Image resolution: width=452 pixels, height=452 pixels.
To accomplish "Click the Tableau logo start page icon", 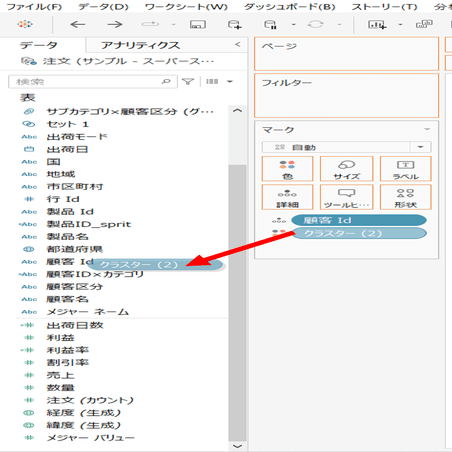I will pos(25,24).
